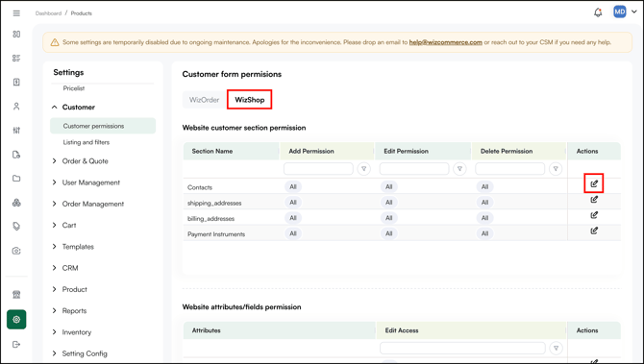Expand the Product settings group

tap(54, 289)
